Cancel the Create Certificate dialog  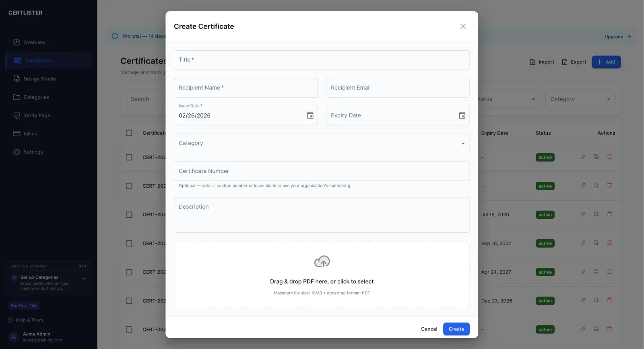(429, 329)
